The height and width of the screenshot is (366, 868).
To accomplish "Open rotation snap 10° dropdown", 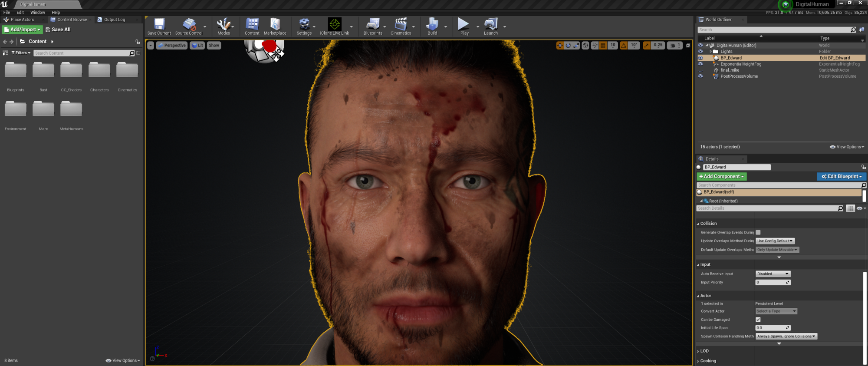I will point(634,45).
